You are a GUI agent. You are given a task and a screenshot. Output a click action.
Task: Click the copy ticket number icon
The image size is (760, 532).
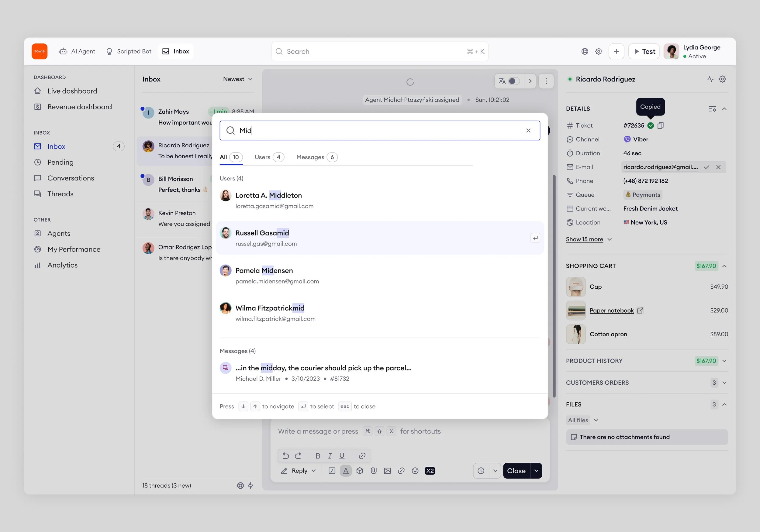click(x=660, y=125)
